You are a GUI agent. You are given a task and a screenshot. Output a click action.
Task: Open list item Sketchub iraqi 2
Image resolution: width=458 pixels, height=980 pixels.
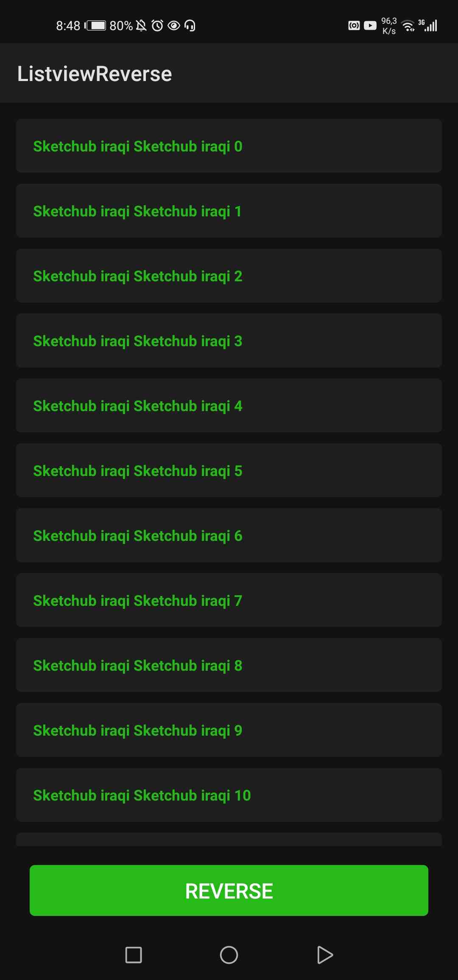[x=229, y=276]
